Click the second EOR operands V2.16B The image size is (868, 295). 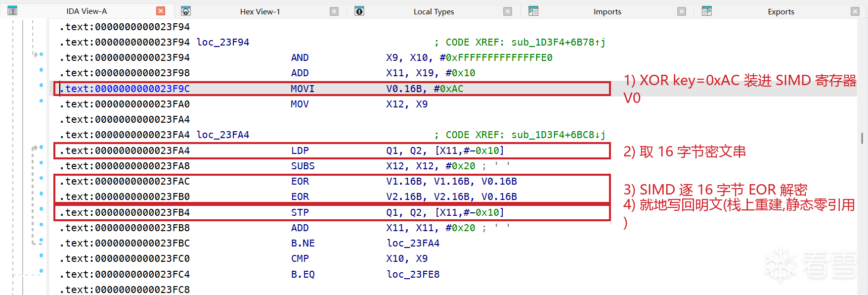pyautogui.click(x=452, y=197)
